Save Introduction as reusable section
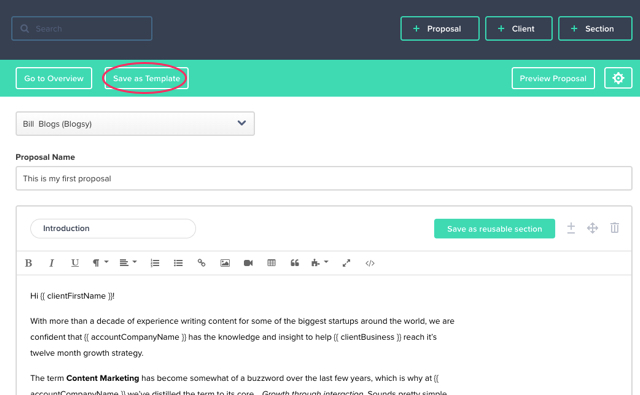Screen dimensions: 640x395 494,229
